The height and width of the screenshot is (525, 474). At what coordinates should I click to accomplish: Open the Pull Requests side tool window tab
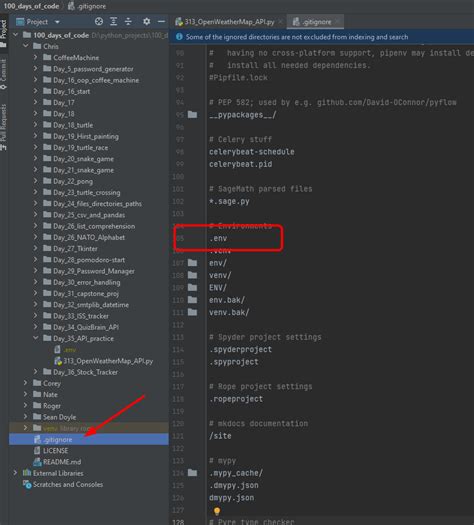(3, 127)
